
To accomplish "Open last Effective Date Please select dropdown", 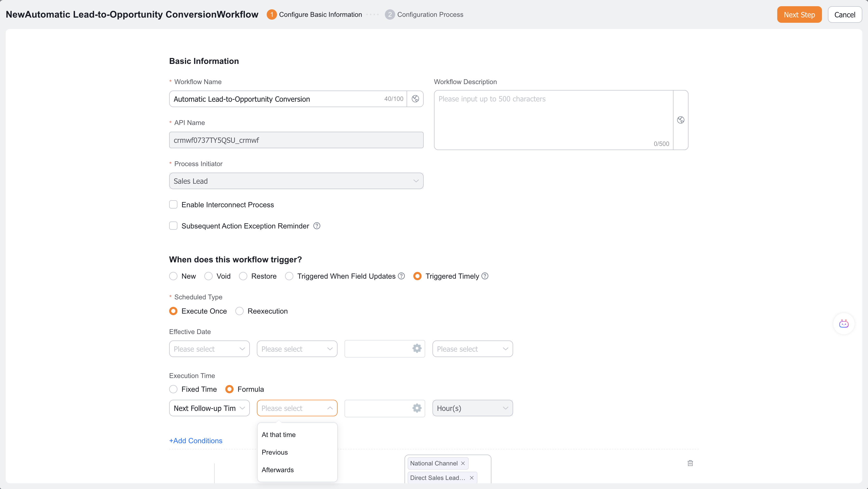I will [x=473, y=349].
